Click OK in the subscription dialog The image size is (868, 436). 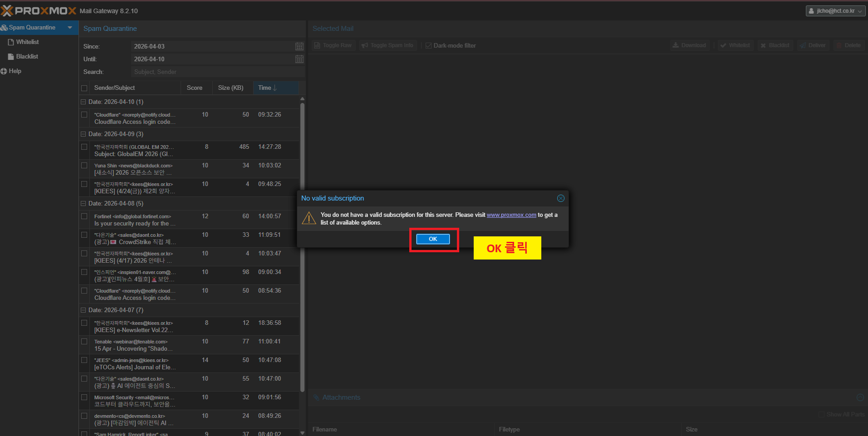pyautogui.click(x=433, y=239)
